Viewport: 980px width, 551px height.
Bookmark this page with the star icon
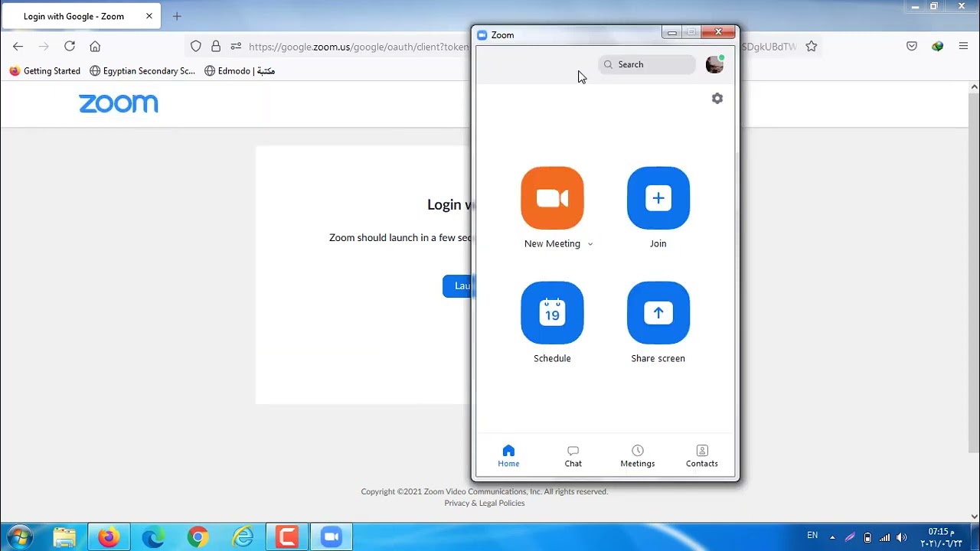[x=812, y=47]
